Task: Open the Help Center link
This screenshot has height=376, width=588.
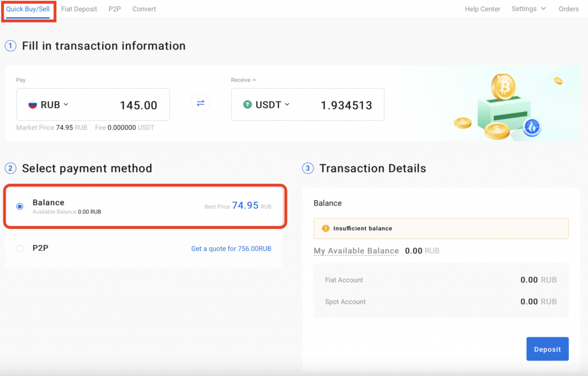Action: (482, 9)
